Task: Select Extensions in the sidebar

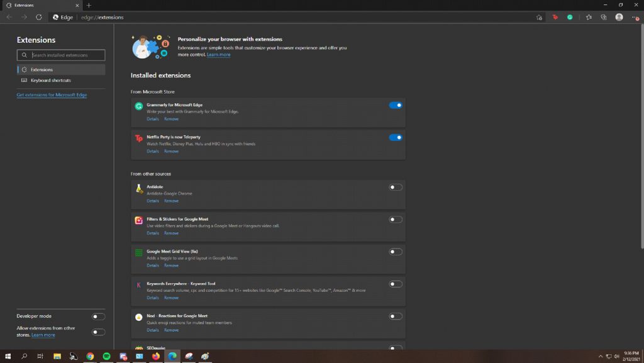Action: (x=61, y=69)
